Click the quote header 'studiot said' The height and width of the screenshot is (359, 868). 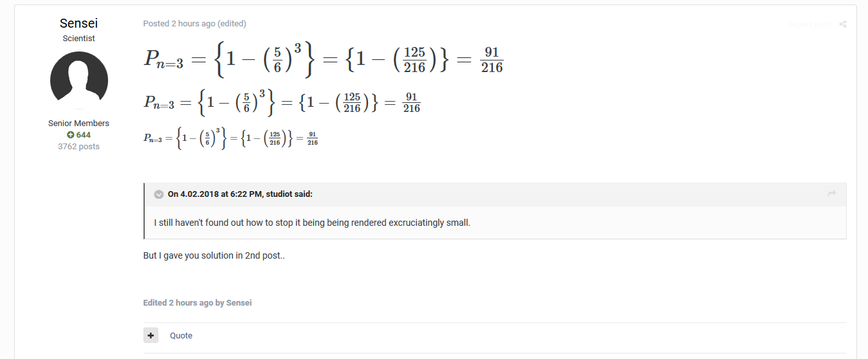240,194
